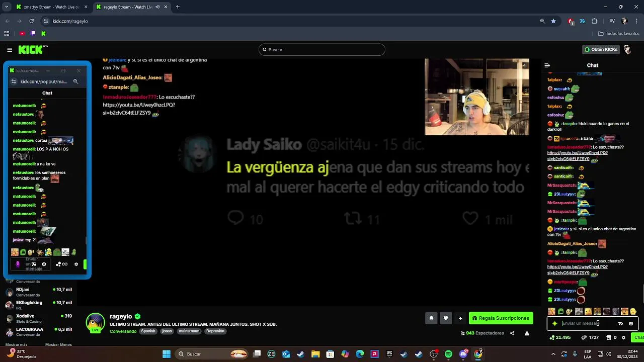Open the Twitch bookmark in bookmarks bar
Viewport: 644px width, 362px height.
click(33, 34)
